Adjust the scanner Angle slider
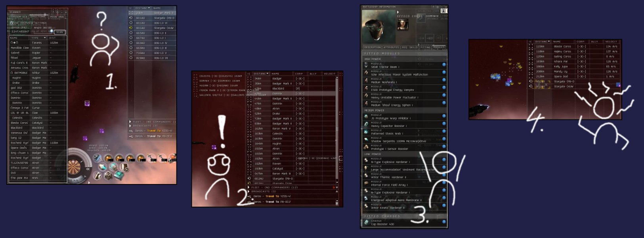 click(52, 31)
